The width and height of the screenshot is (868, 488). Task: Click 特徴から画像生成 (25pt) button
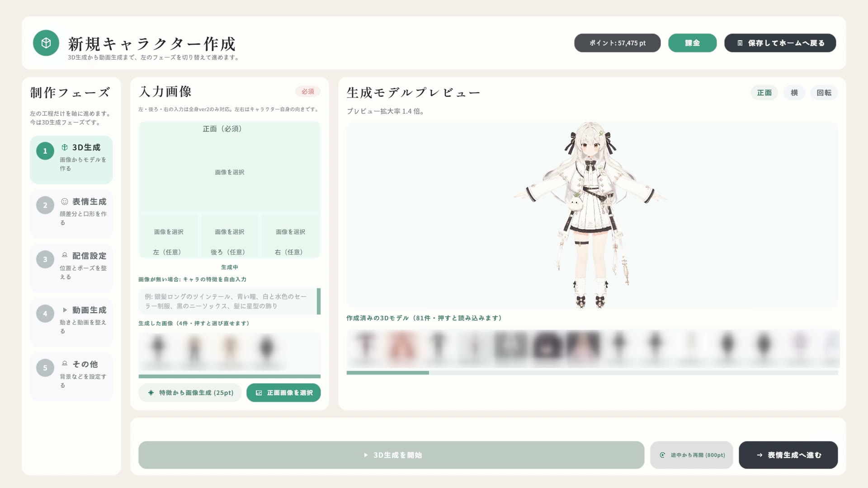191,393
